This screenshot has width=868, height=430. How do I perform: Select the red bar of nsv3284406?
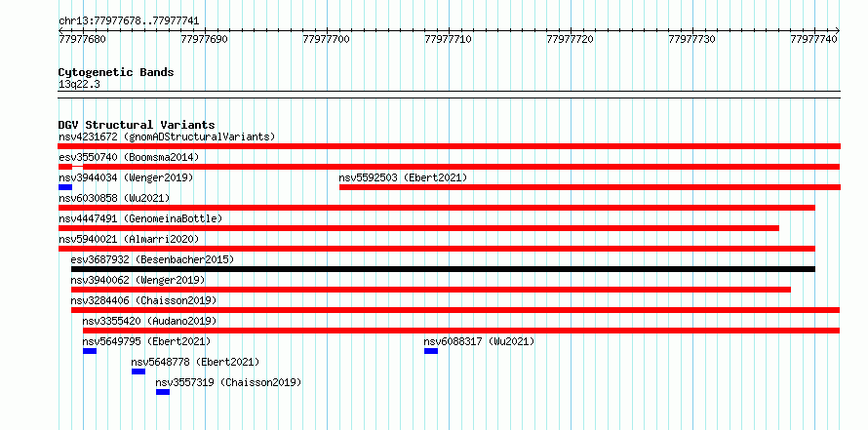pyautogui.click(x=455, y=310)
